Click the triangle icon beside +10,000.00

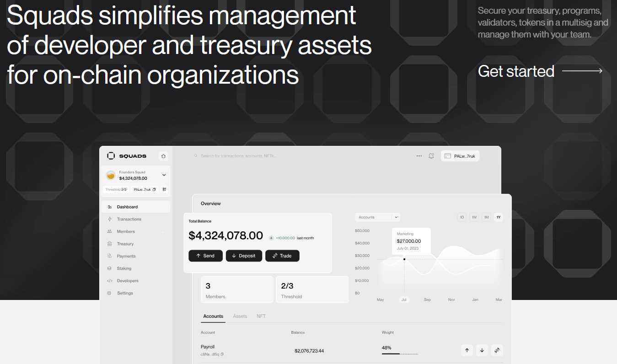271,238
